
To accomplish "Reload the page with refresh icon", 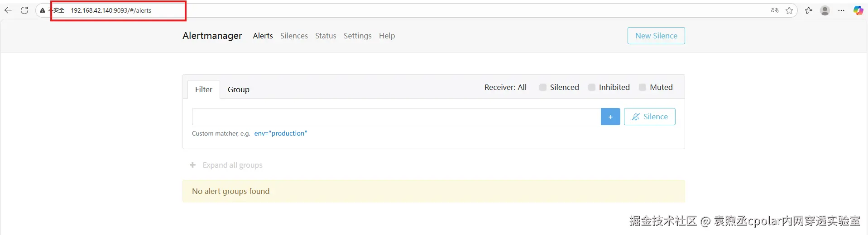I will [24, 10].
